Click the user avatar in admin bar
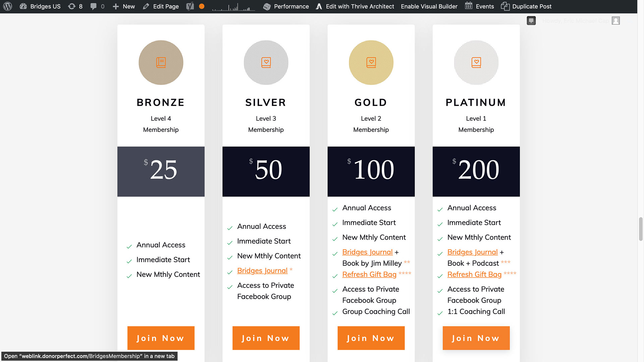644x362 pixels. tap(616, 21)
